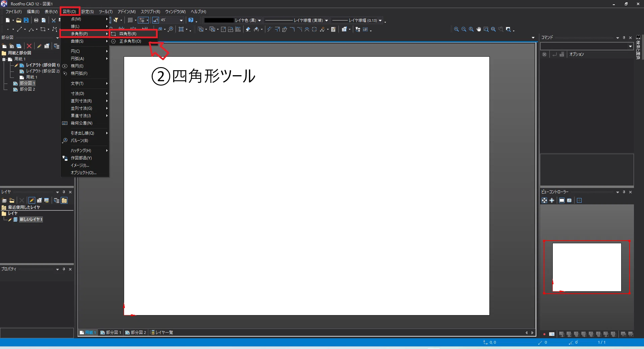Click the search binoculars icon on right edge
Image resolution: width=644 pixels, height=349 pixels.
click(638, 37)
